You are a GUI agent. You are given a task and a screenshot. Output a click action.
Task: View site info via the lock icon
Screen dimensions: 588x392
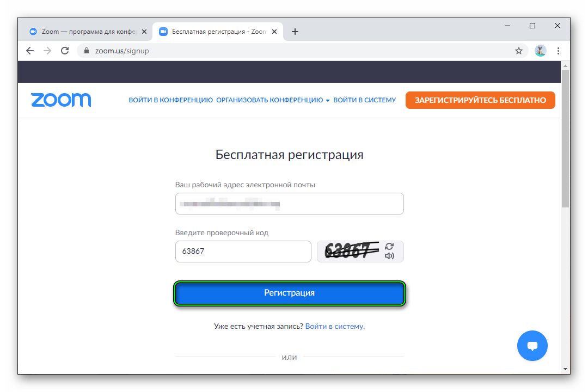(86, 51)
